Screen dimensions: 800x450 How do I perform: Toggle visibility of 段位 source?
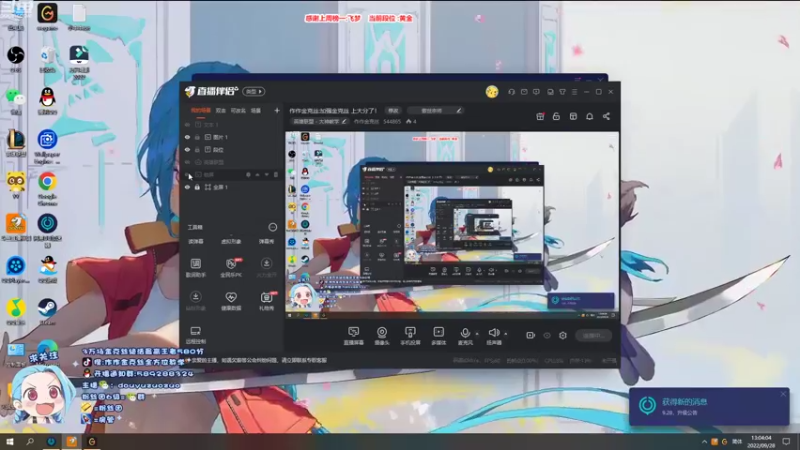click(187, 150)
